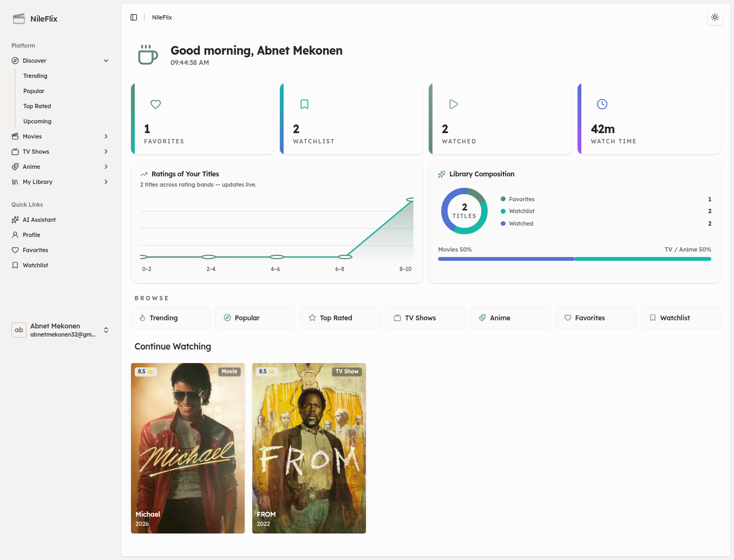Click the "42m" watch time value

click(x=603, y=129)
